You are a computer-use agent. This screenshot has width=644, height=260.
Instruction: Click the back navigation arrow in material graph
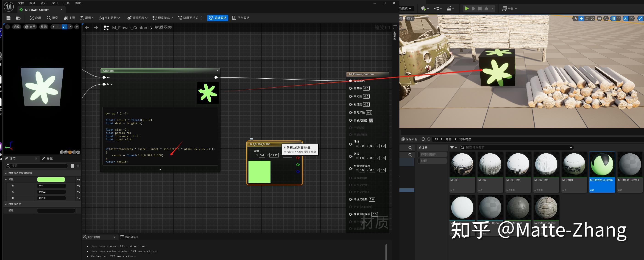point(87,28)
